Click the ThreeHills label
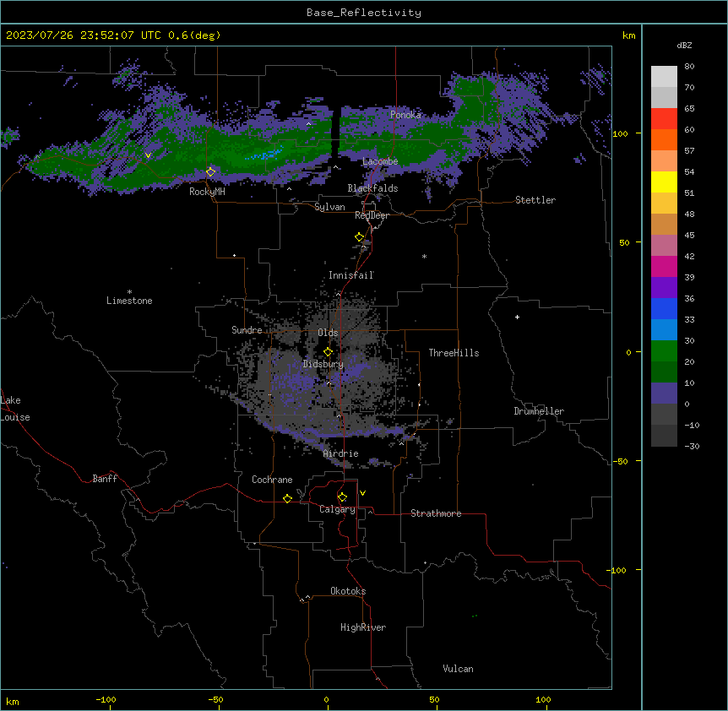This screenshot has height=711, width=728. pos(454,353)
